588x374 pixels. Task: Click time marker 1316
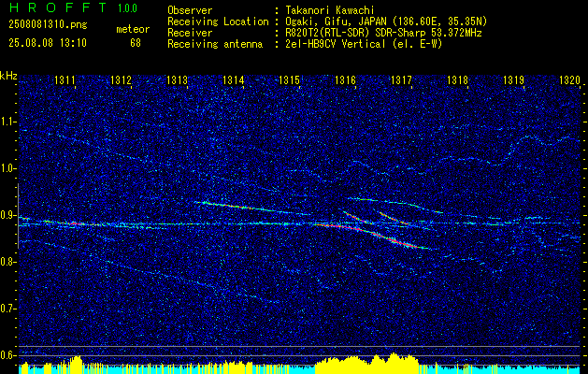pos(345,79)
